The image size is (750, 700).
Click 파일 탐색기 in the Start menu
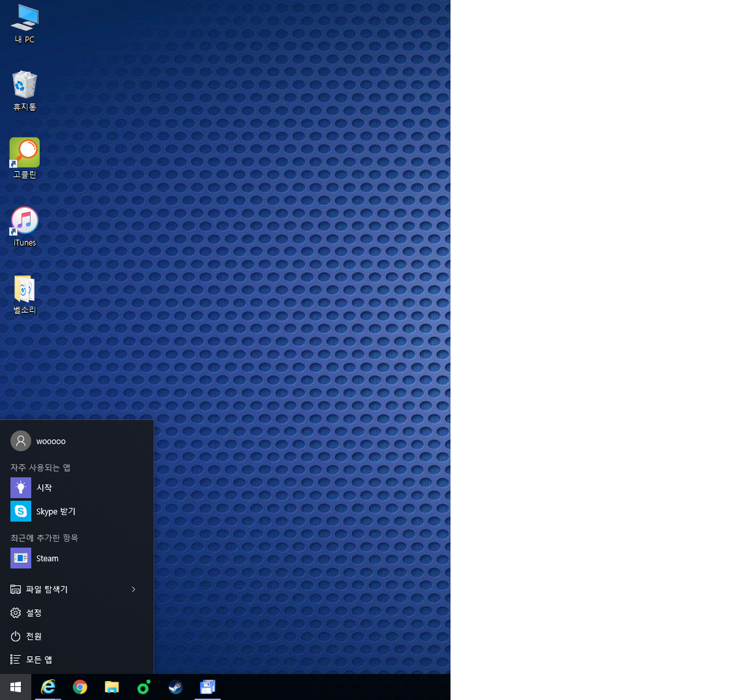47,589
